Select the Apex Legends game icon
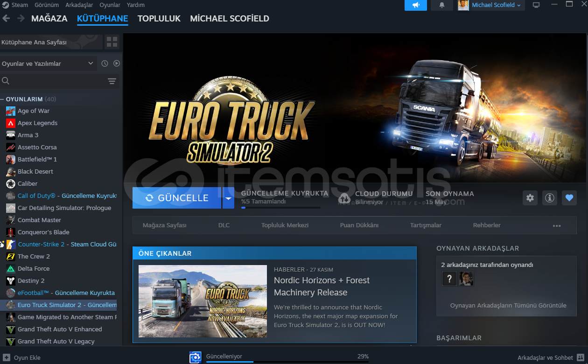Screen dimensions: 588x364 coord(11,123)
